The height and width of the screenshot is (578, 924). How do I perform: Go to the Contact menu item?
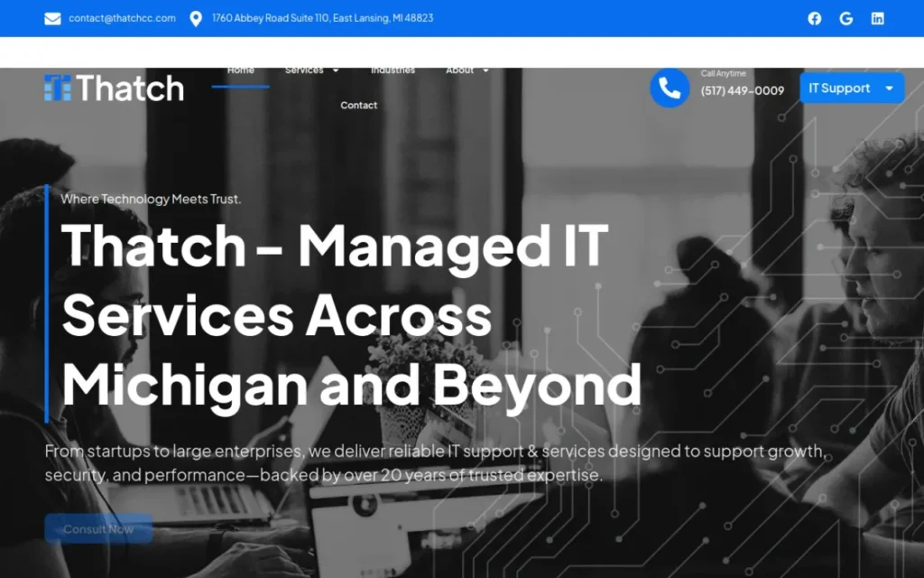point(359,105)
